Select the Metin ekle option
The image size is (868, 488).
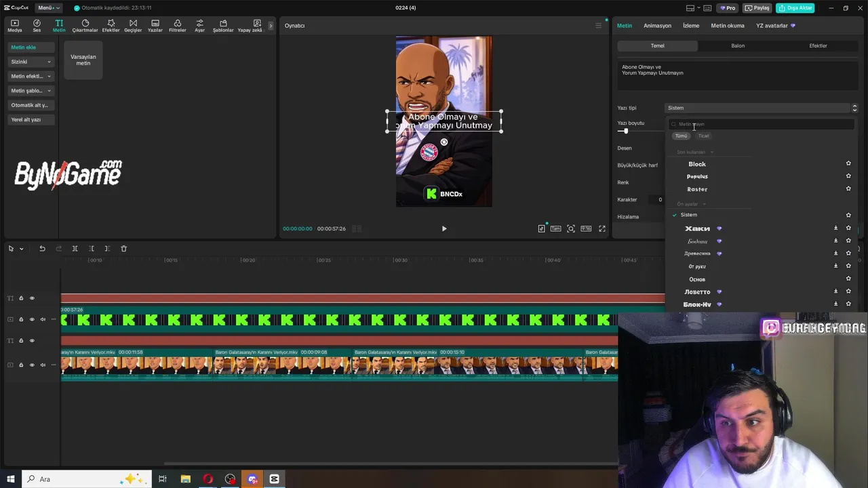(x=31, y=47)
